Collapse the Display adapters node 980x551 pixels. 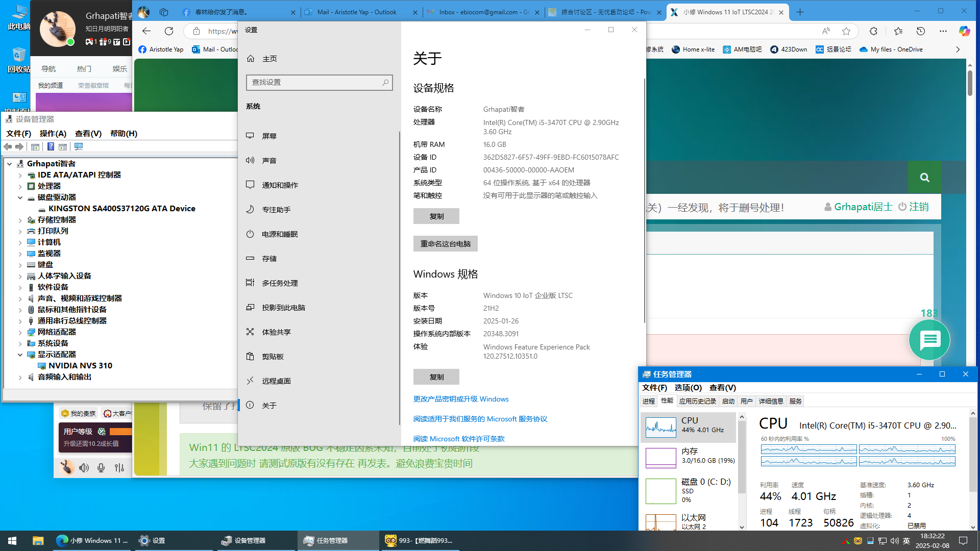coord(20,355)
